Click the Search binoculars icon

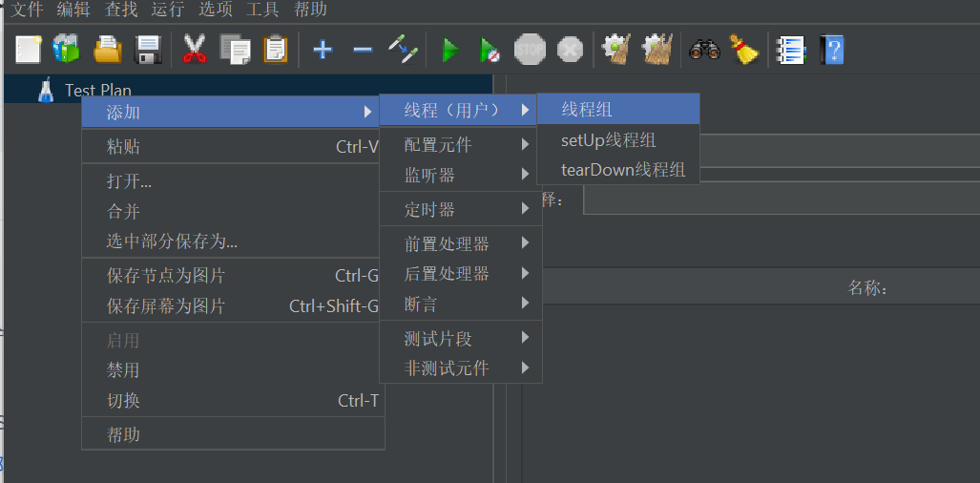pos(704,49)
